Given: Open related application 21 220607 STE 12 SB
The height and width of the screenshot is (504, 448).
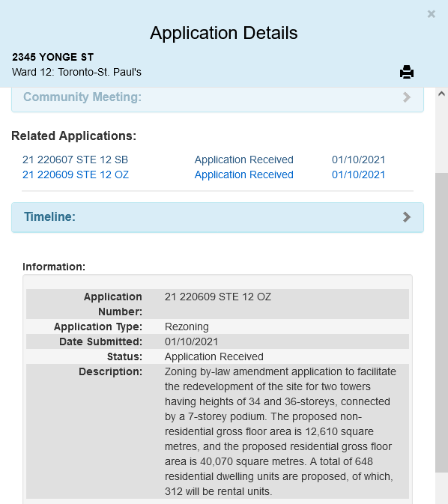Looking at the screenshot, I should tap(75, 160).
